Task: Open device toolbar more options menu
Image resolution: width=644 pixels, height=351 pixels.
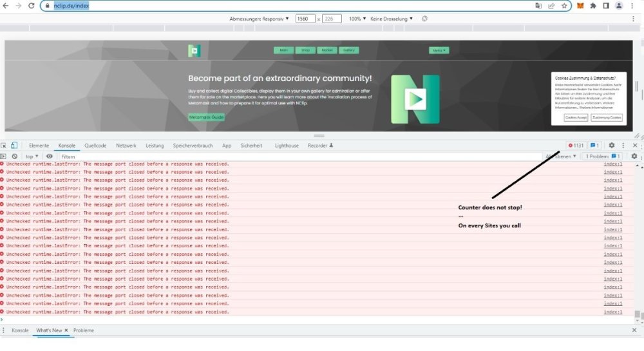Action: click(x=633, y=19)
